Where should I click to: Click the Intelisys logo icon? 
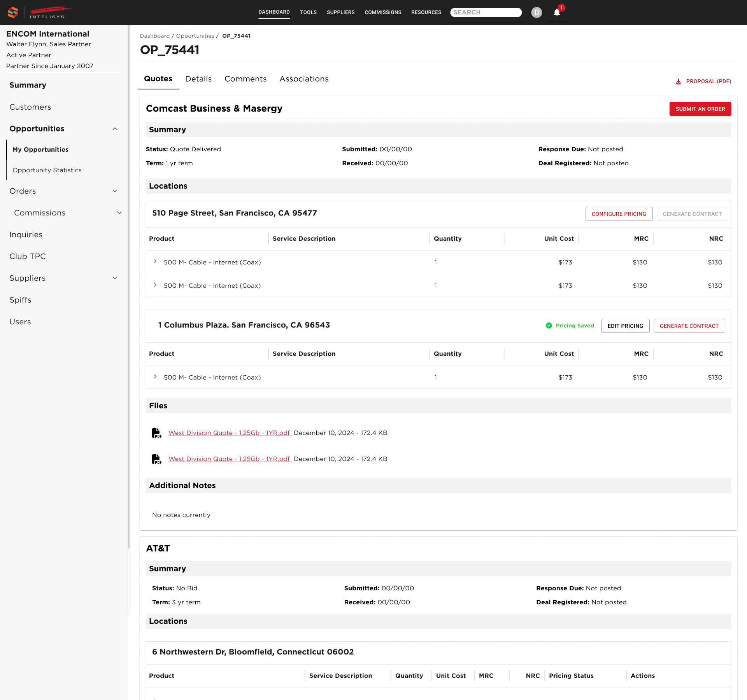pos(13,12)
